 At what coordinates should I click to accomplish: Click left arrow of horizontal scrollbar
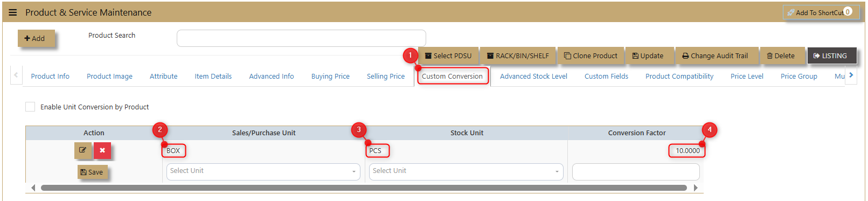point(33,188)
